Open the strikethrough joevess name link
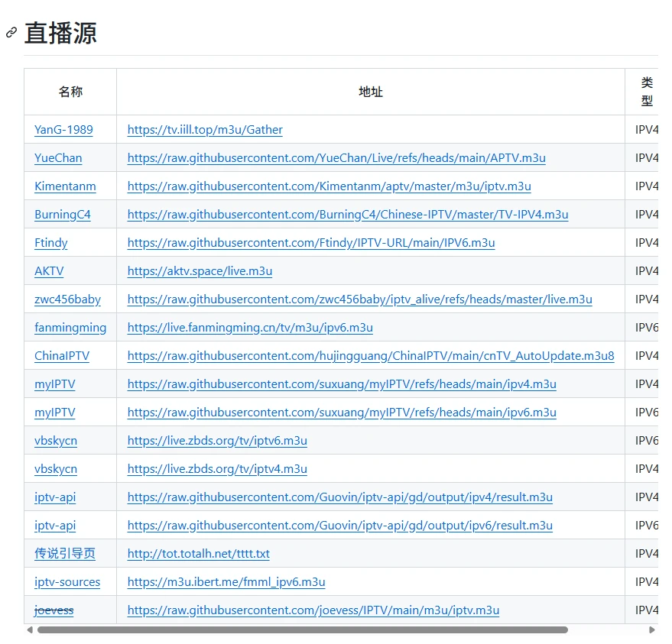Image resolution: width=672 pixels, height=644 pixels. [x=54, y=610]
